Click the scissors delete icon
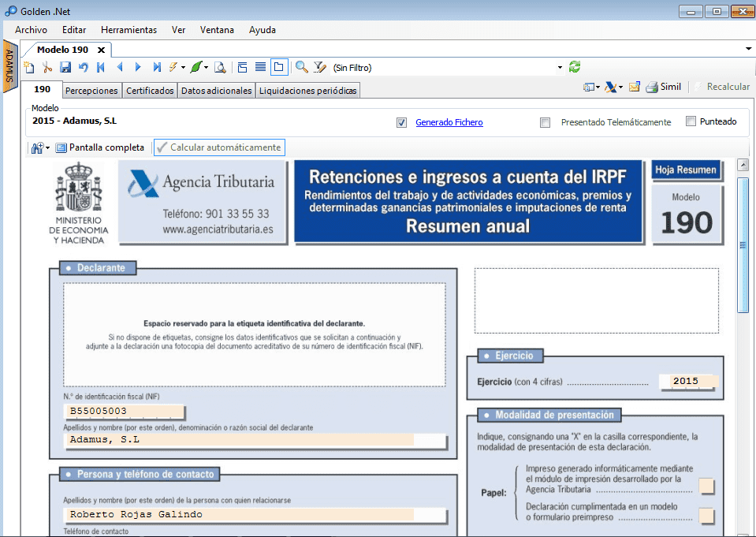This screenshot has height=537, width=756. 47,68
